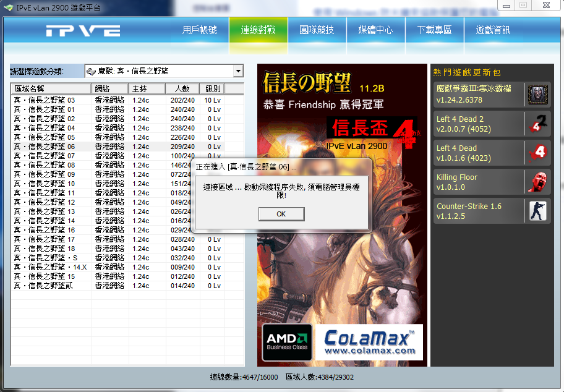Select room 真・信長之野望 13
This screenshot has width=564, height=392.
click(x=101, y=211)
